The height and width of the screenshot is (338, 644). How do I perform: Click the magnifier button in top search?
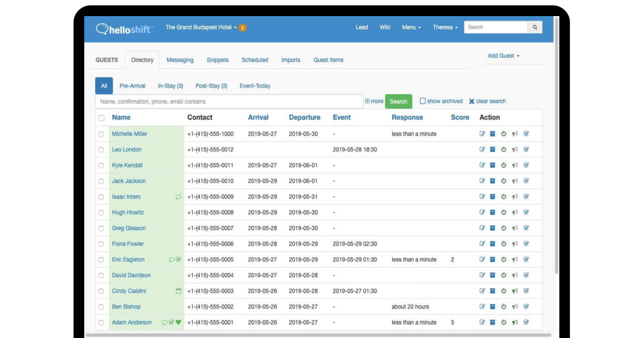[535, 27]
